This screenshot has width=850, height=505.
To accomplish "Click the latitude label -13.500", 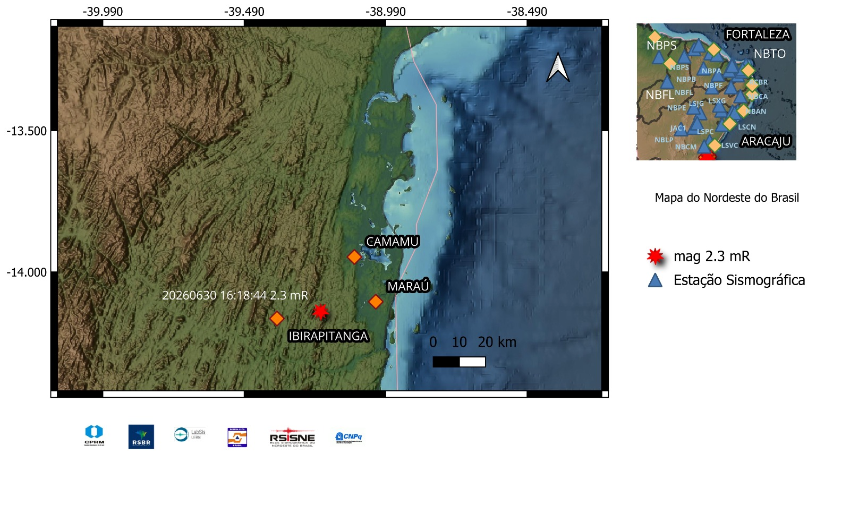I will point(27,131).
